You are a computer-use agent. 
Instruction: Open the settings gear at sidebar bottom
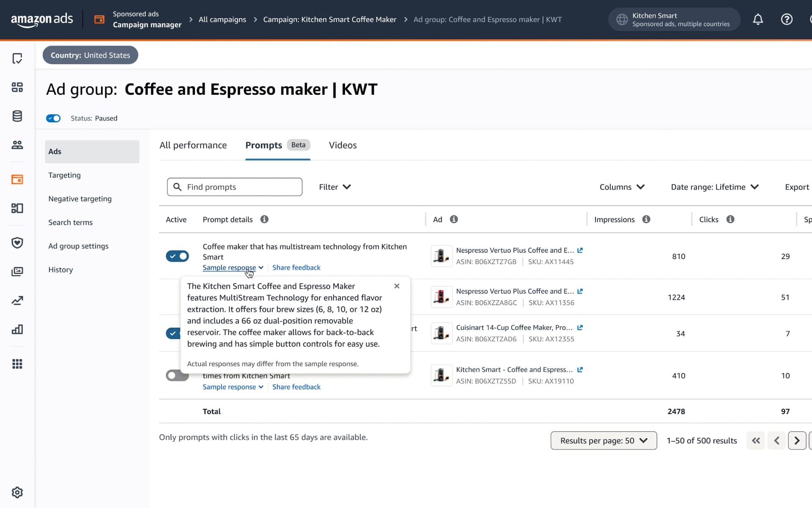coord(17,492)
